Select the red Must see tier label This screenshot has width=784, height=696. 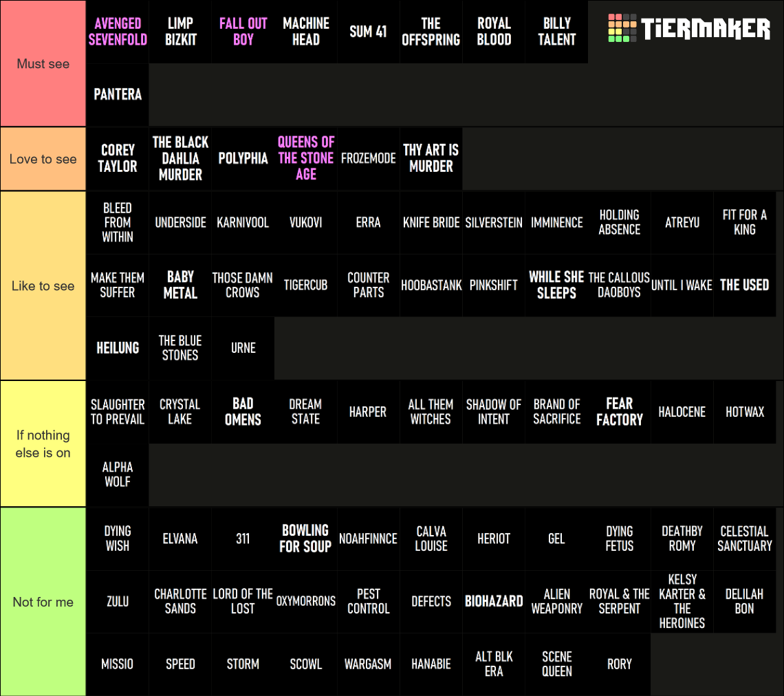43,64
